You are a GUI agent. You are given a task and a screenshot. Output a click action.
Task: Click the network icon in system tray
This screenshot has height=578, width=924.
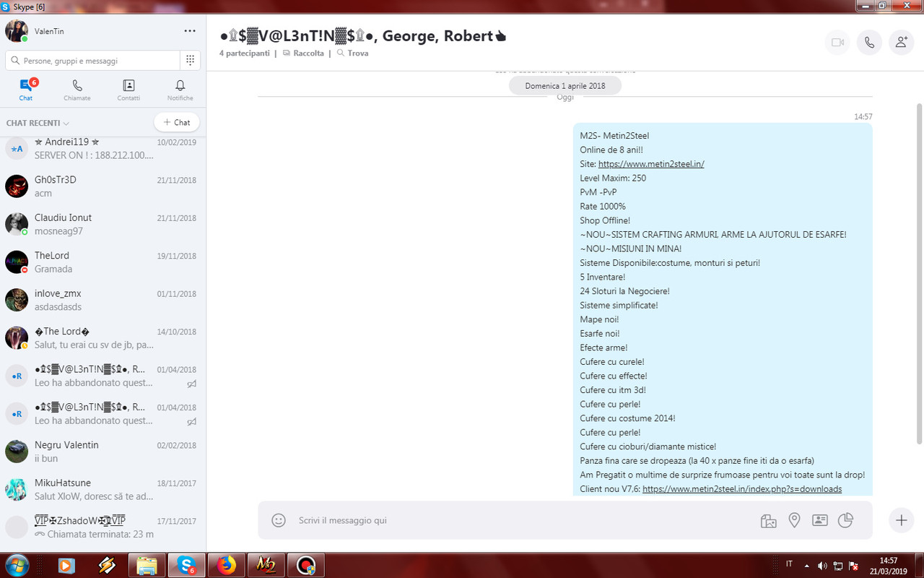tap(838, 565)
